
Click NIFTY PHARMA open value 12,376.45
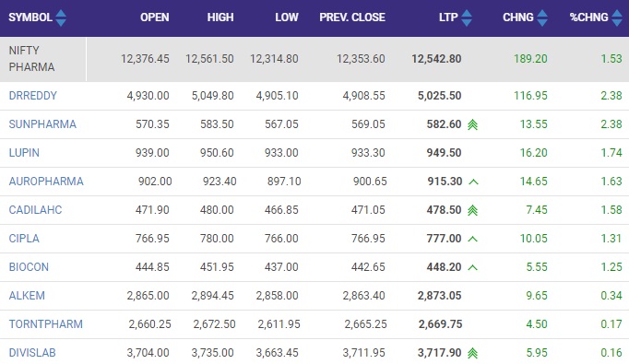point(145,59)
